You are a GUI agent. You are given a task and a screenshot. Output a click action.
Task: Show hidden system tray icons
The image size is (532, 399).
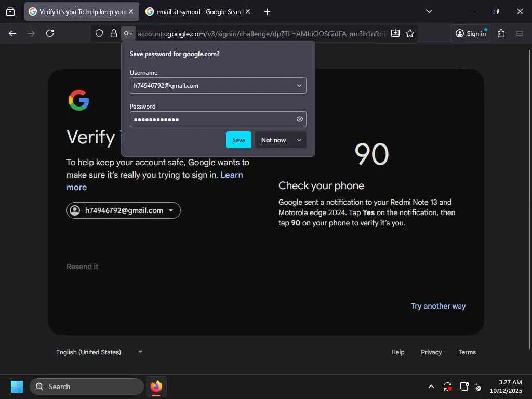tap(431, 387)
